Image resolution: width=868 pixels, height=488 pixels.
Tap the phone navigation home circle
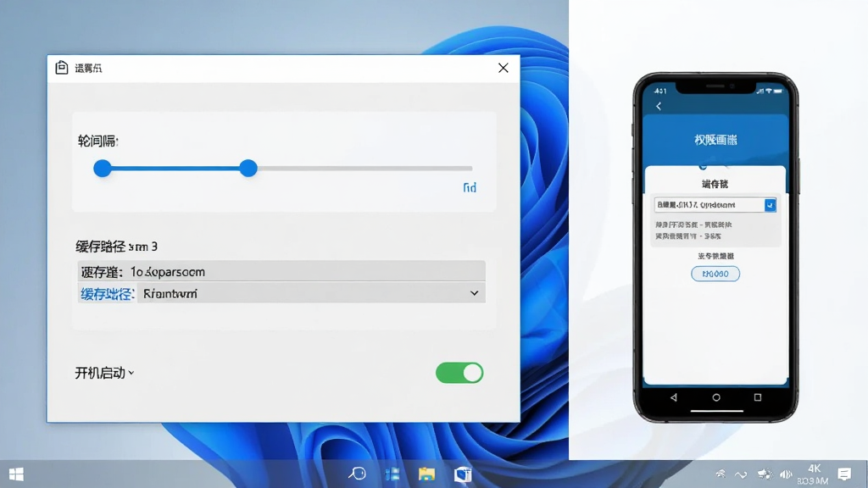pyautogui.click(x=716, y=397)
